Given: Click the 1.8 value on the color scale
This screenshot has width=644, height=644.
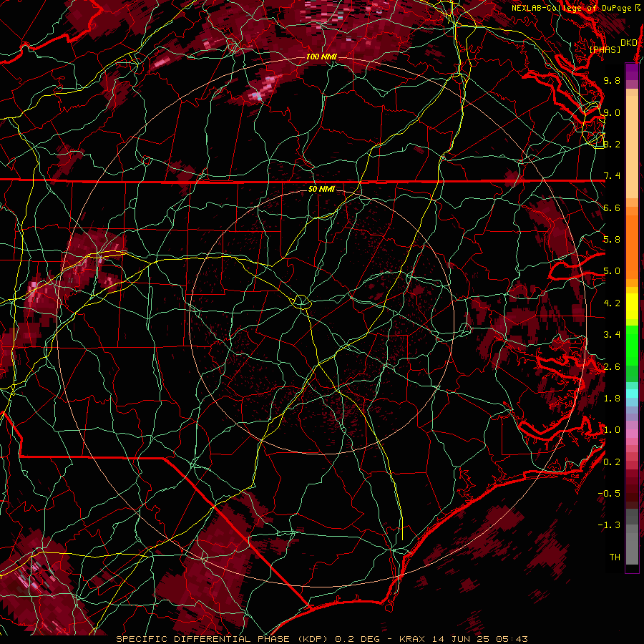Looking at the screenshot, I should tap(612, 399).
